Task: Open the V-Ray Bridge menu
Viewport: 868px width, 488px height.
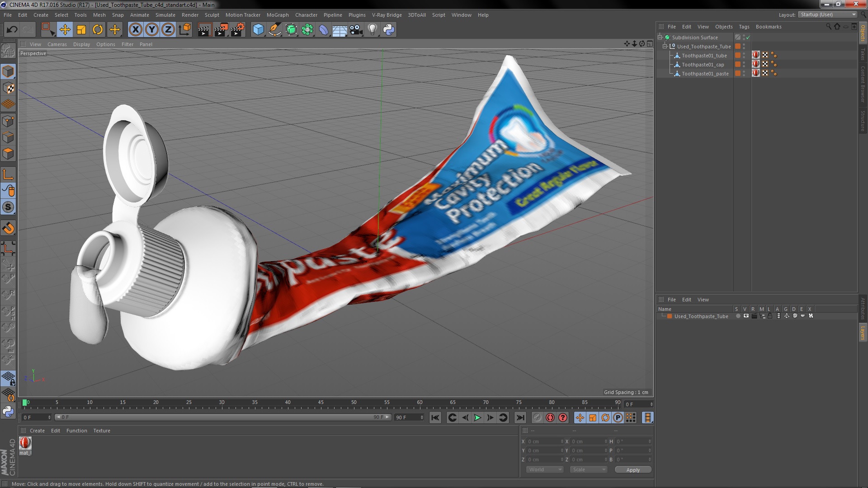Action: pos(387,15)
